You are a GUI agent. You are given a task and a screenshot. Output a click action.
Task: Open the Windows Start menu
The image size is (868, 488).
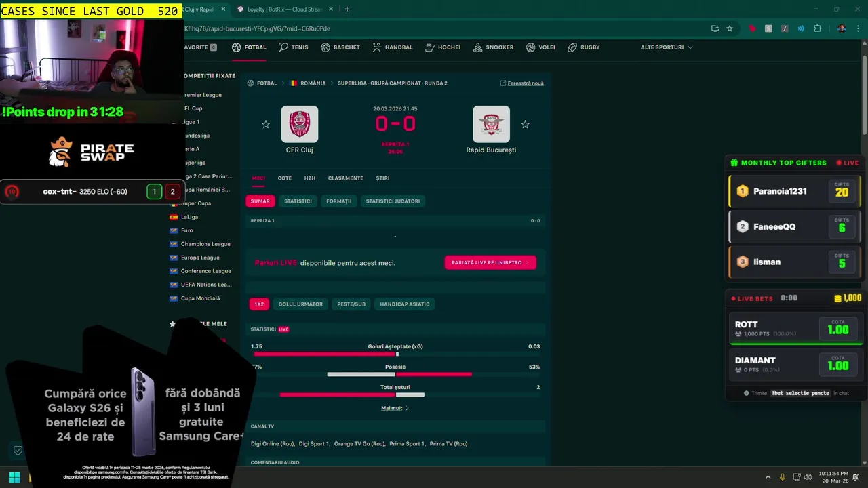click(x=14, y=477)
